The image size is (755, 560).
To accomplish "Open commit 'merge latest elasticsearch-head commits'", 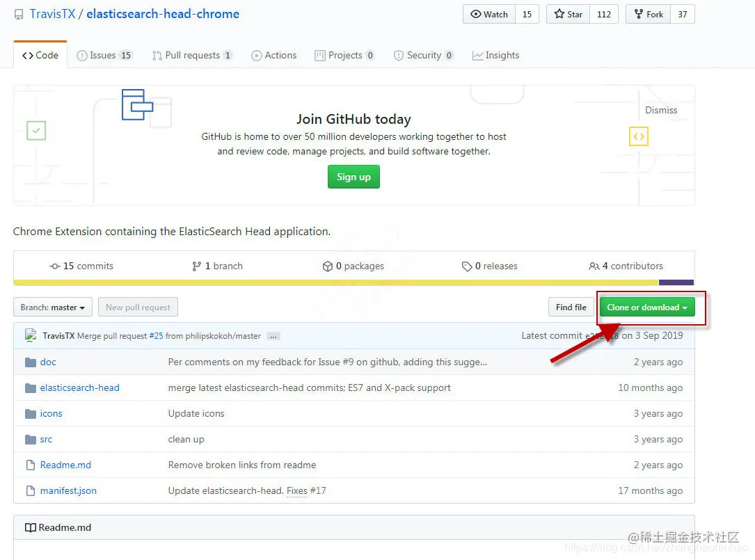I will tap(309, 387).
